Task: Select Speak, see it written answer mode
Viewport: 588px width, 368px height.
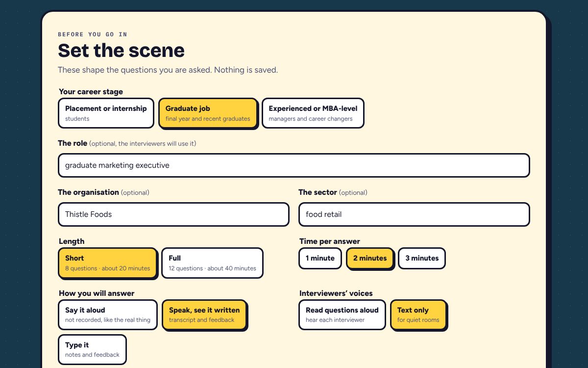Action: click(204, 315)
